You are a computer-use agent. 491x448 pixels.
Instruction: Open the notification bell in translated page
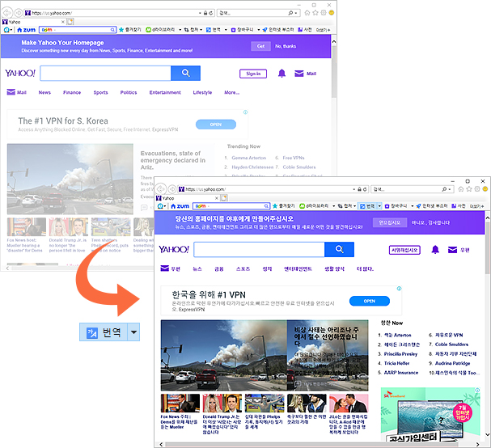435,250
